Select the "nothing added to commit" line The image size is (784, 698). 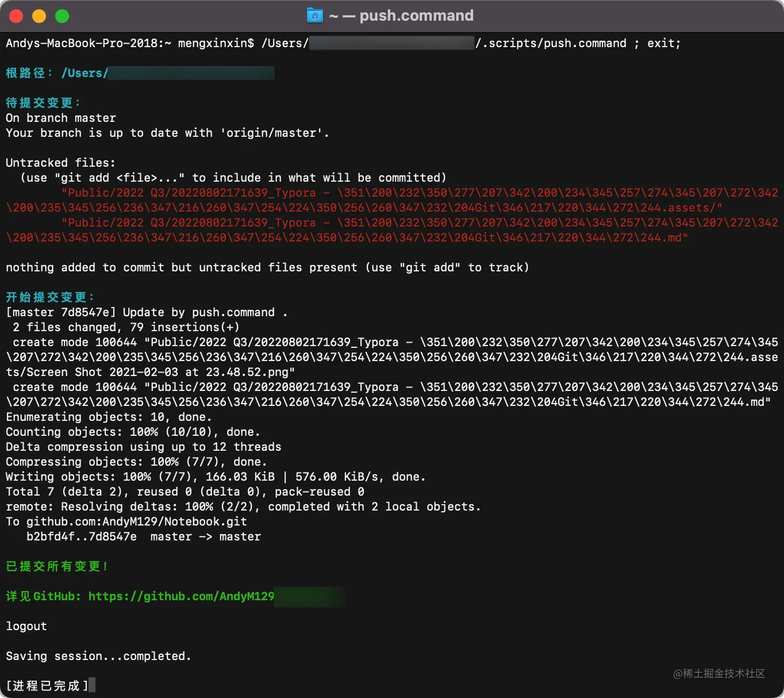pos(267,267)
